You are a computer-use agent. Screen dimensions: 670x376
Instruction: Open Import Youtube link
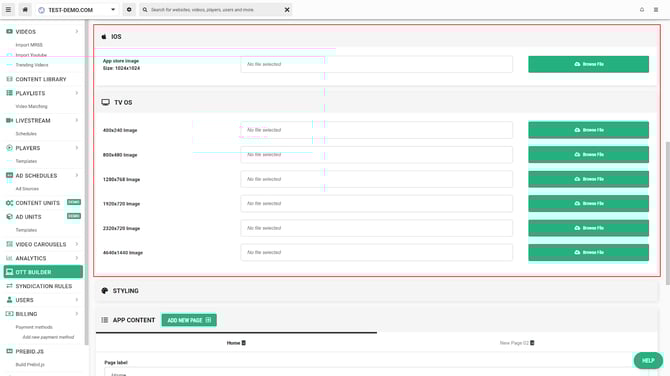31,55
